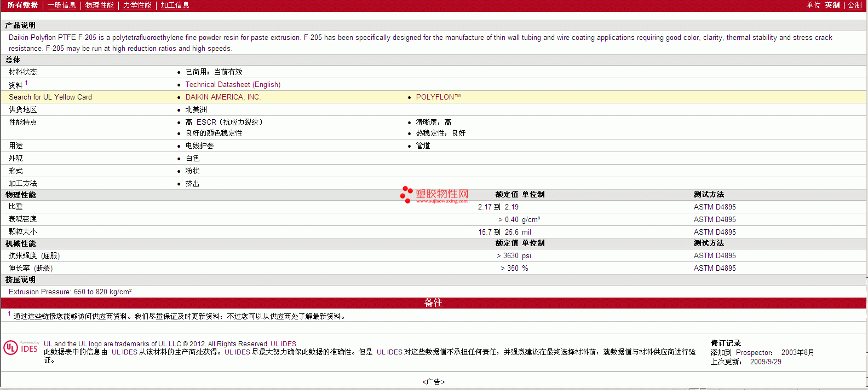Select the > 350 % value
The width and height of the screenshot is (868, 390).
pos(514,268)
